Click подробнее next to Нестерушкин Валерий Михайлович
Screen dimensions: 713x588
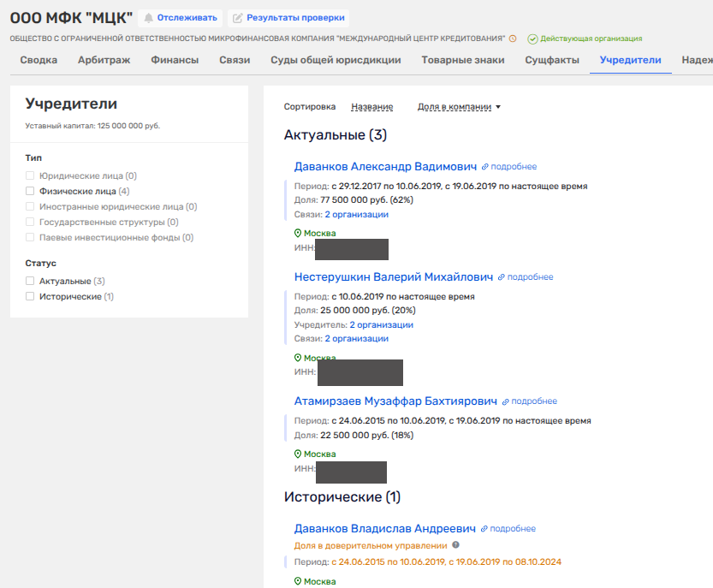(x=530, y=277)
